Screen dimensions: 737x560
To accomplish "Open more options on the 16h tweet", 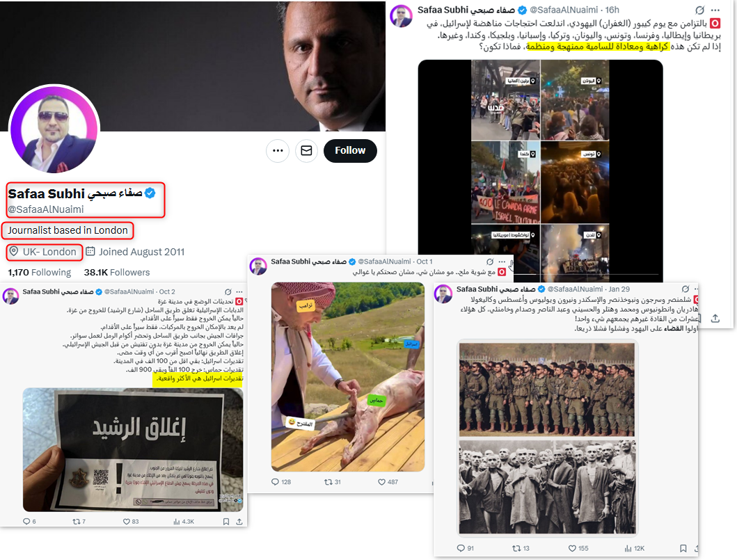I will pyautogui.click(x=715, y=10).
